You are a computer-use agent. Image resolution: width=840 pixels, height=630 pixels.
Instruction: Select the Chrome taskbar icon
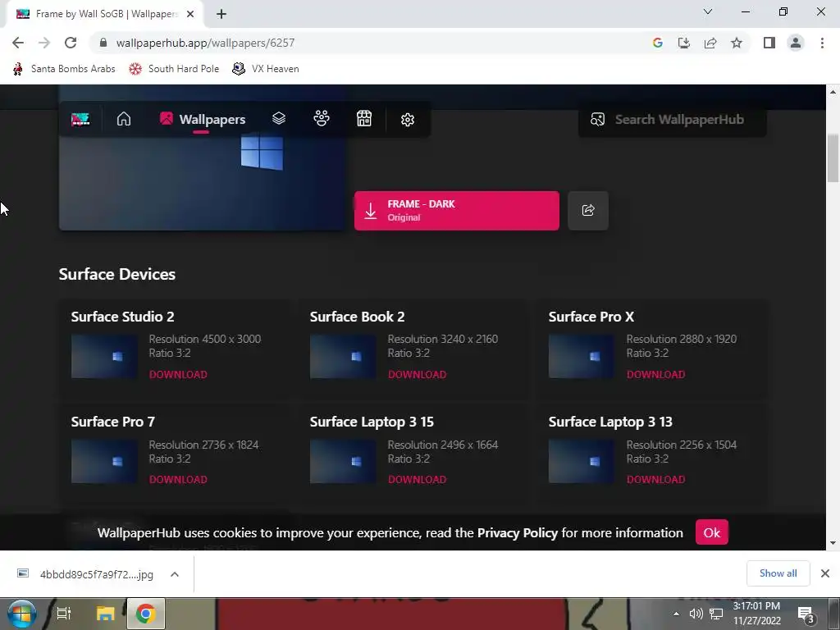click(x=145, y=614)
